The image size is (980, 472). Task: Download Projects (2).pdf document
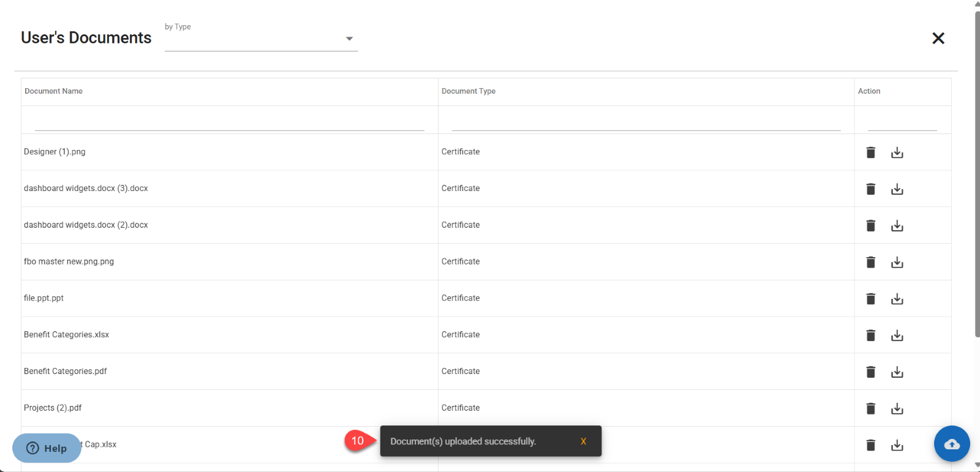[897, 408]
